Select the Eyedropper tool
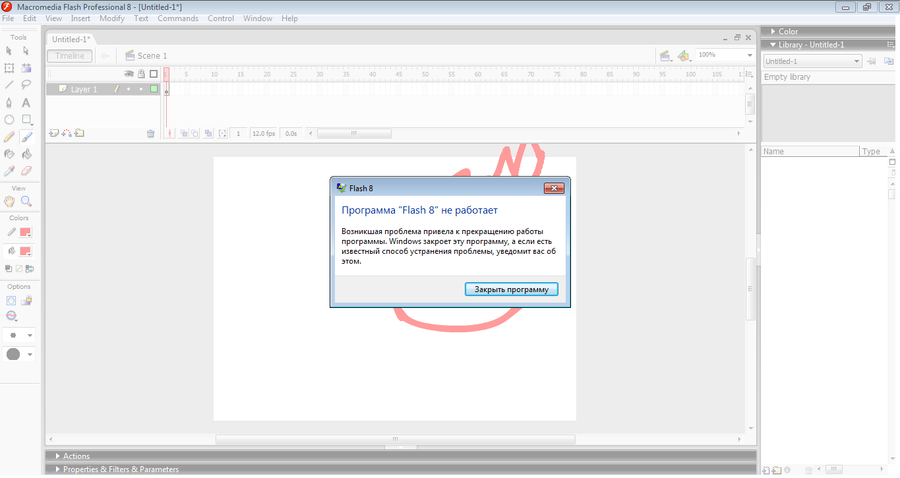 tap(9, 171)
